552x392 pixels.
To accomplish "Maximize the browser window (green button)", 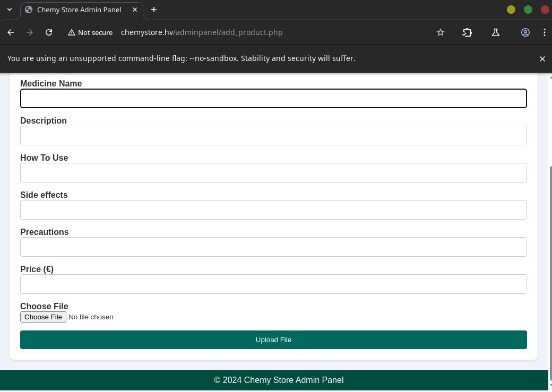I will 528,10.
